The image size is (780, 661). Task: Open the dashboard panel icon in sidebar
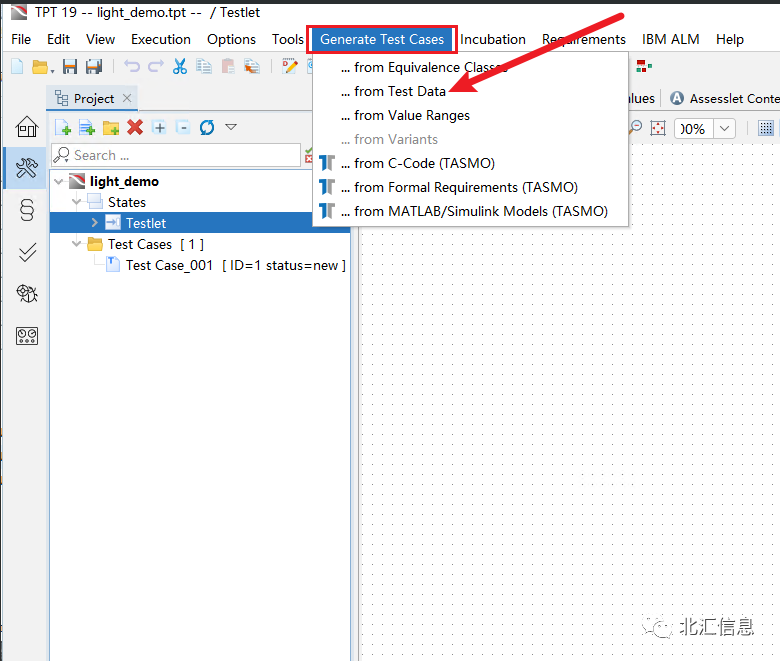click(x=27, y=336)
